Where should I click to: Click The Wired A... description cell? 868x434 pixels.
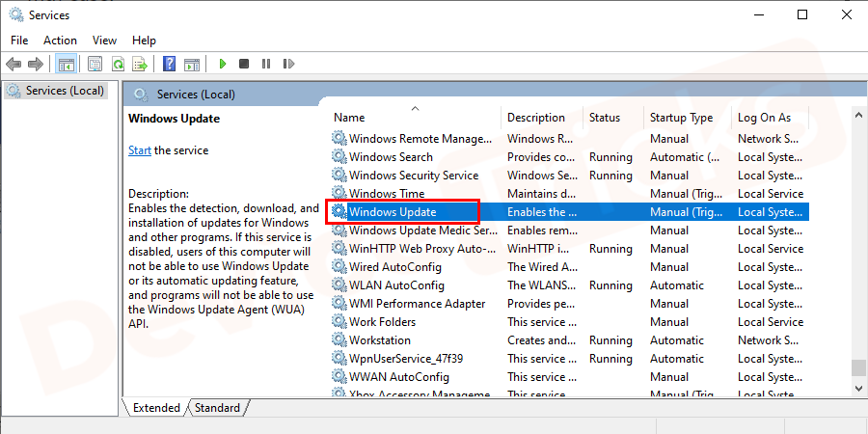(x=542, y=267)
